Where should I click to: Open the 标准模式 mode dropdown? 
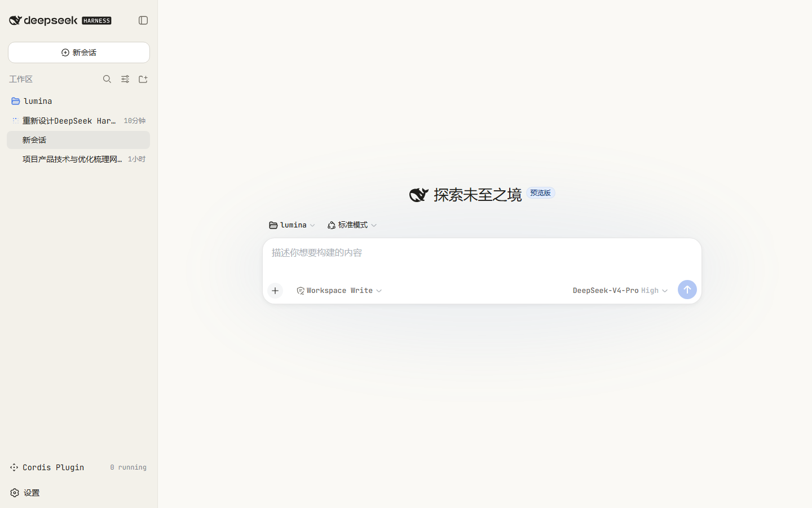click(352, 225)
